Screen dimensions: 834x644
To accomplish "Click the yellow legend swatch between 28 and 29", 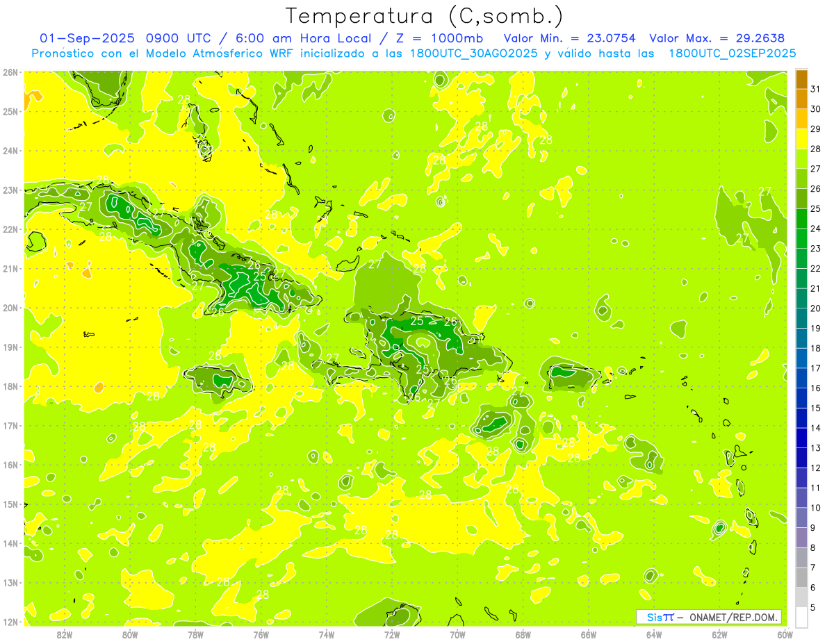I will [x=801, y=139].
